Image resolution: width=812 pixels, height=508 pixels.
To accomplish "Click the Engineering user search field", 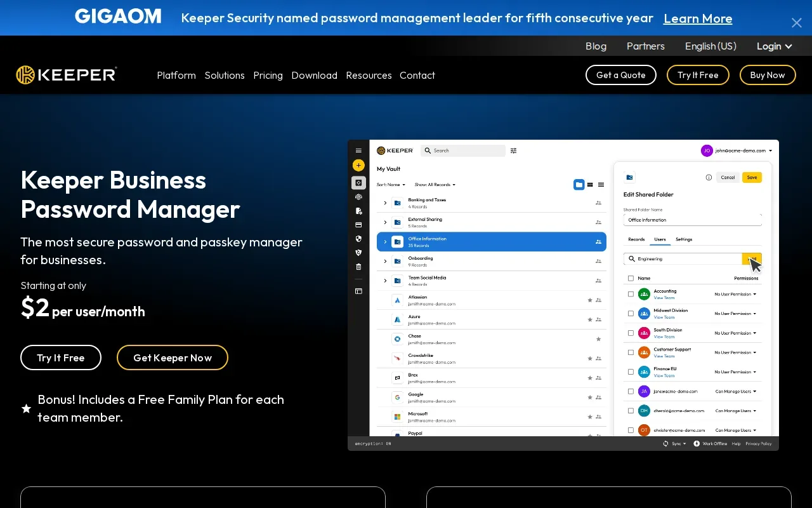I will [683, 259].
